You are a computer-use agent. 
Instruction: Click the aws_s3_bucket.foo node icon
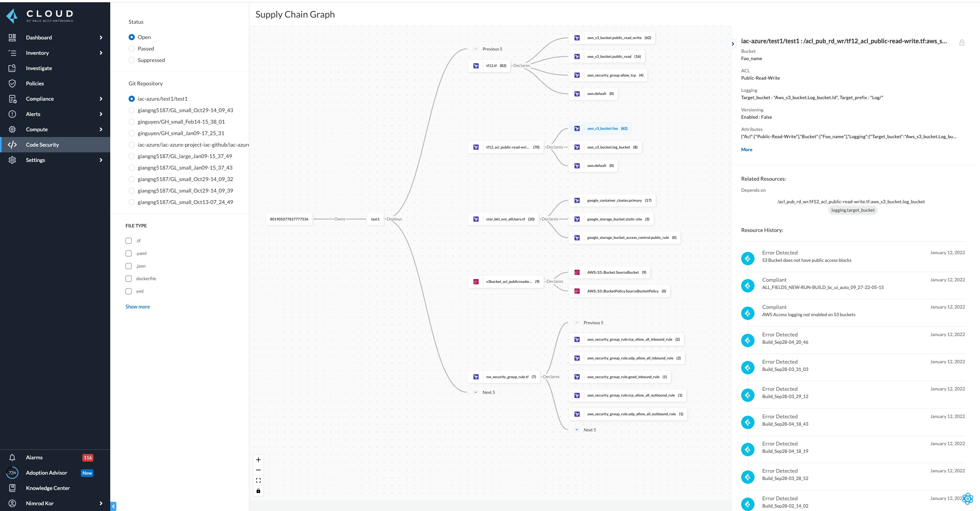coord(579,128)
